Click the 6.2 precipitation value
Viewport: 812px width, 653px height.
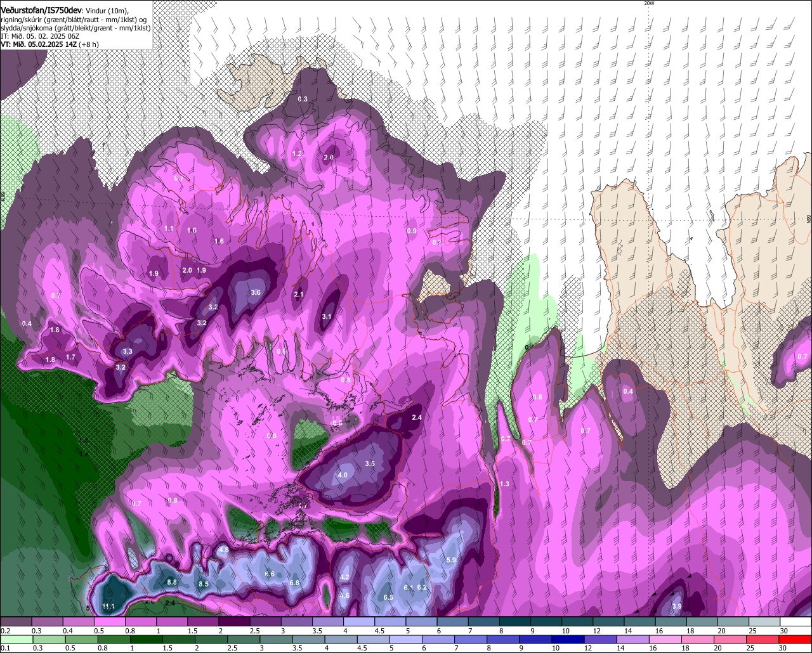pyautogui.click(x=421, y=587)
